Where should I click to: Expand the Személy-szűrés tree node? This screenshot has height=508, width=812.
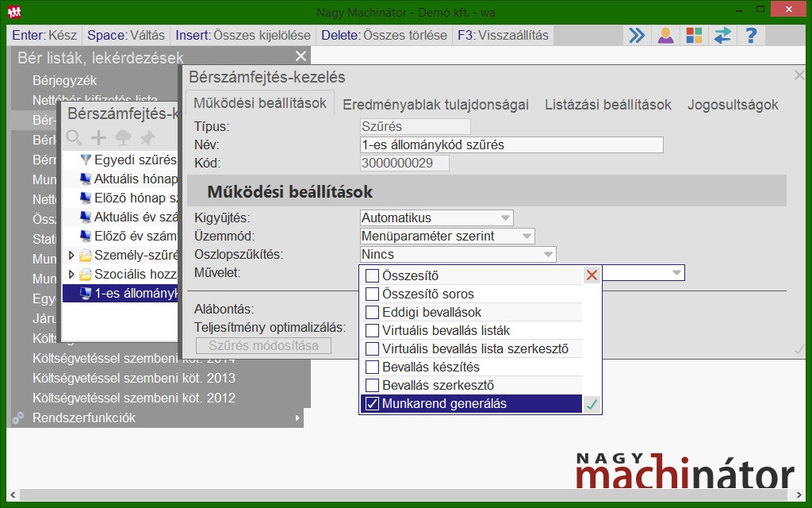pyautogui.click(x=71, y=255)
